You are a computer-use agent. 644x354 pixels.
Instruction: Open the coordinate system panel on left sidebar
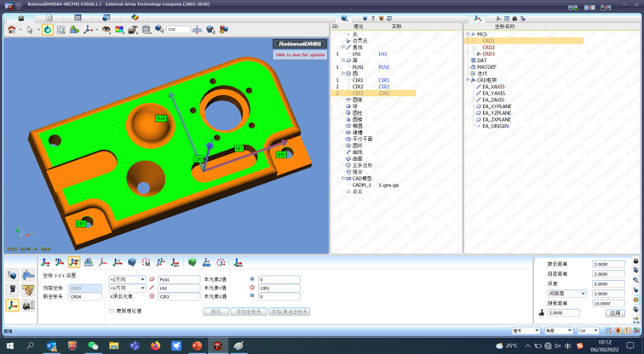point(13,305)
